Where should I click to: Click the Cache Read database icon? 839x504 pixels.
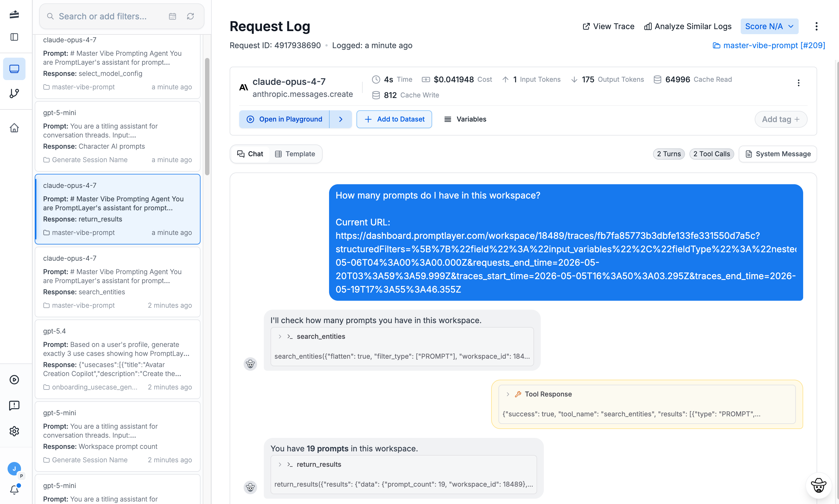tap(657, 80)
